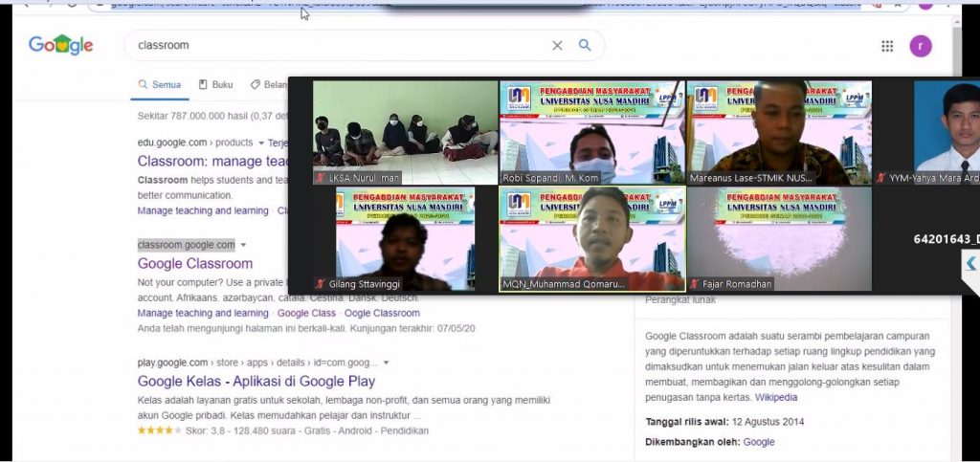Image resolution: width=980 pixels, height=462 pixels.
Task: Click muted mic icon for Fajar Romadhan
Action: (693, 284)
